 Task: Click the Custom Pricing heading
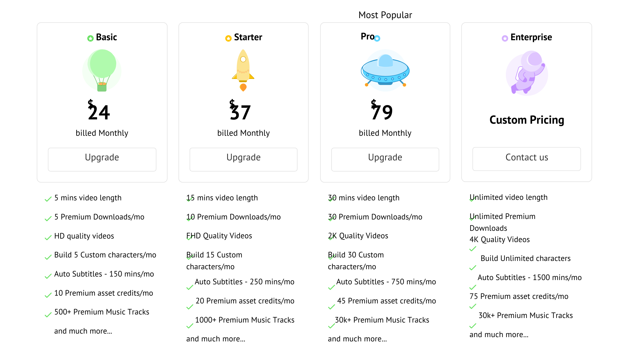click(527, 120)
